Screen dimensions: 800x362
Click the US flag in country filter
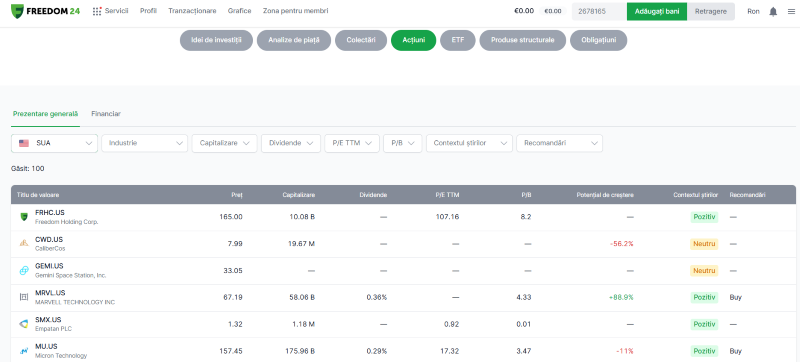(x=24, y=143)
